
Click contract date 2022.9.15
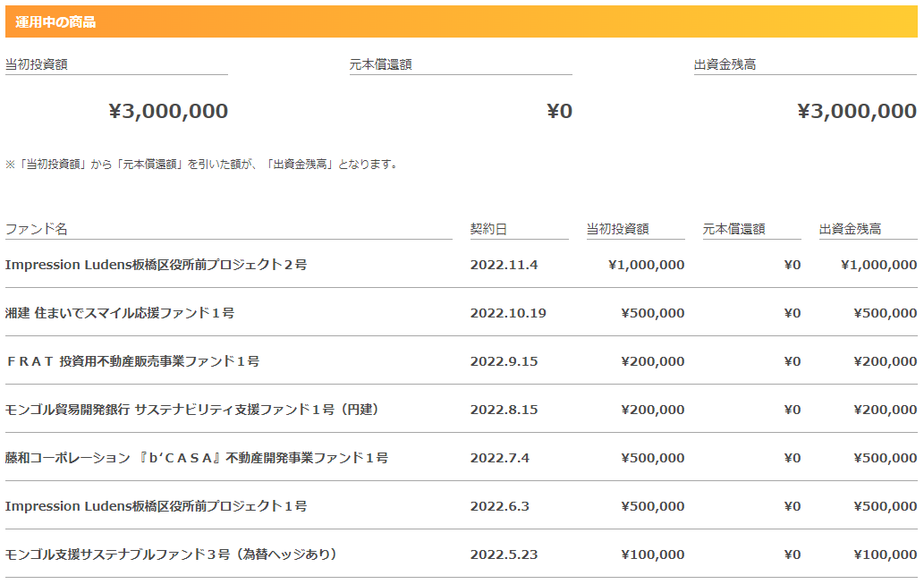504,361
